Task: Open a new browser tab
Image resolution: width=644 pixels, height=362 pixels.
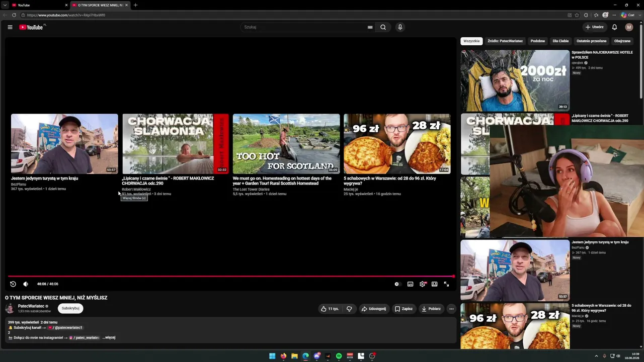Action: [x=135, y=5]
